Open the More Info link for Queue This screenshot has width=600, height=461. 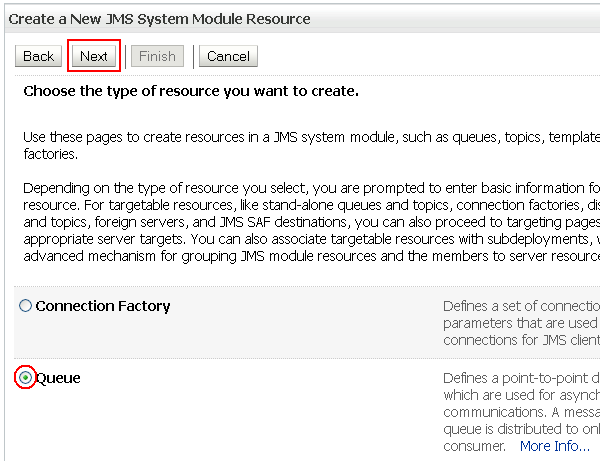(x=554, y=446)
